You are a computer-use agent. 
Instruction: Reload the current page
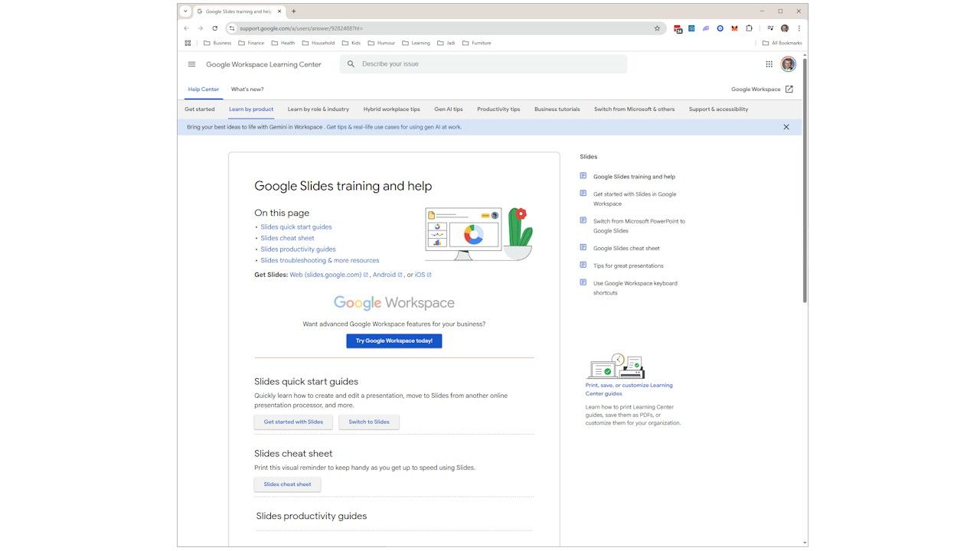point(215,28)
